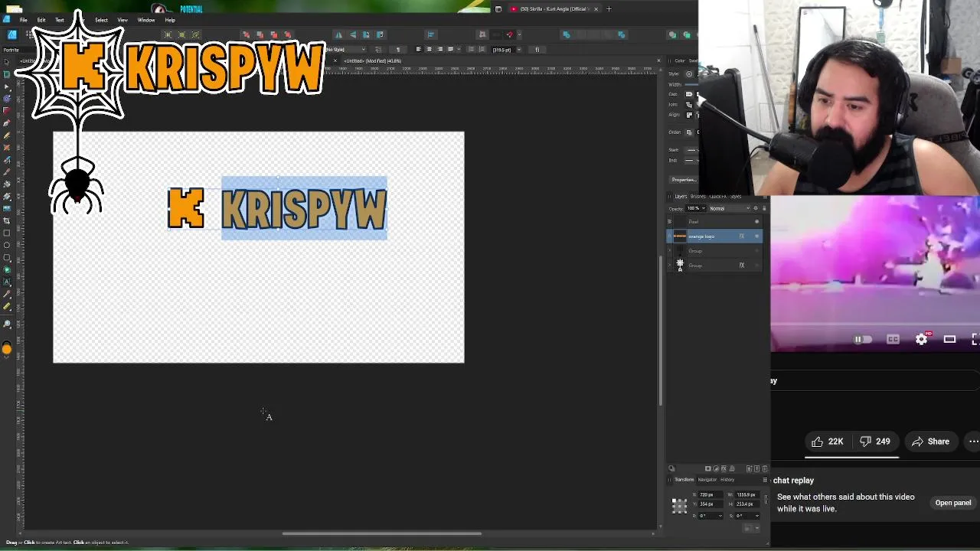Open typography ligatures fi button
The width and height of the screenshot is (980, 551).
pyautogui.click(x=537, y=50)
